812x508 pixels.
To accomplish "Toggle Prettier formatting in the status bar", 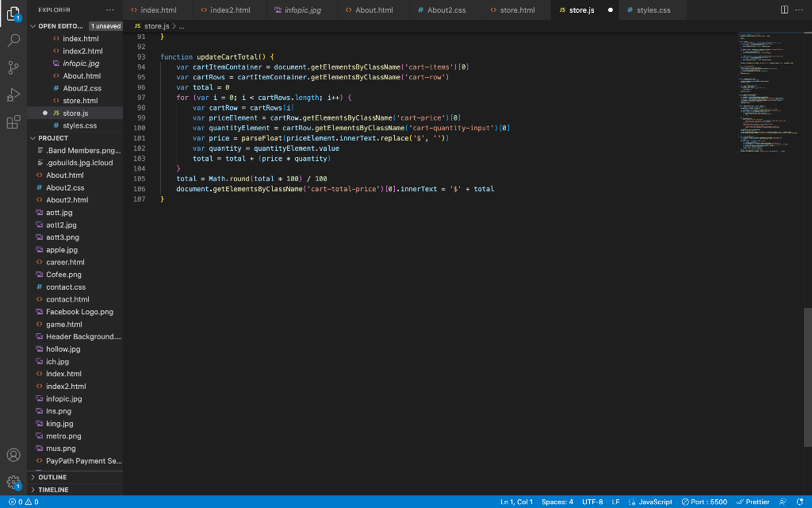I will (x=753, y=502).
